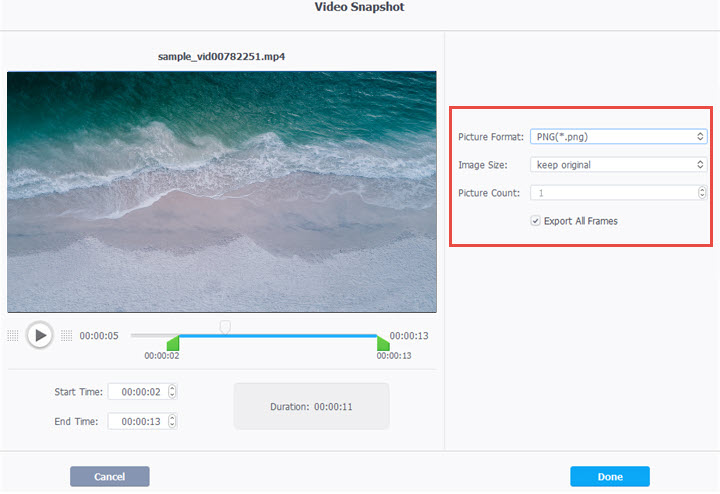Click the current time 00:00:05 label
Image resolution: width=720 pixels, height=494 pixels.
99,336
